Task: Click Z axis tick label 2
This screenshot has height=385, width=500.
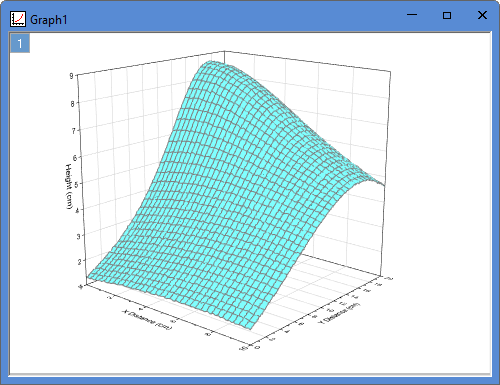Action: [x=80, y=262]
